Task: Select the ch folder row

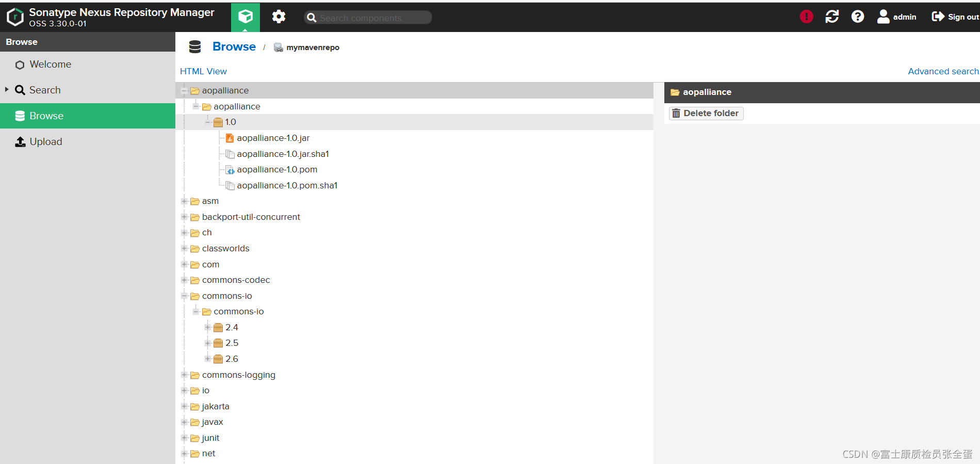Action: pos(414,233)
